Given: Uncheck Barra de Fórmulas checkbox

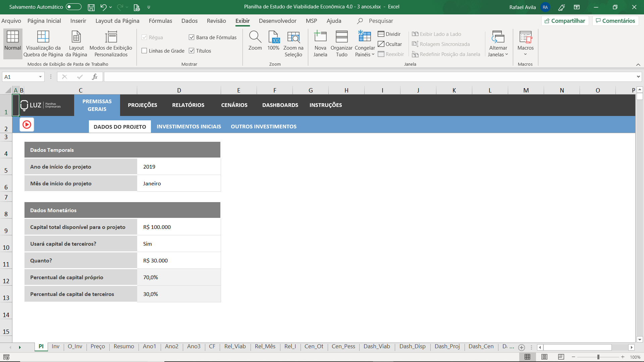Looking at the screenshot, I should click(192, 38).
